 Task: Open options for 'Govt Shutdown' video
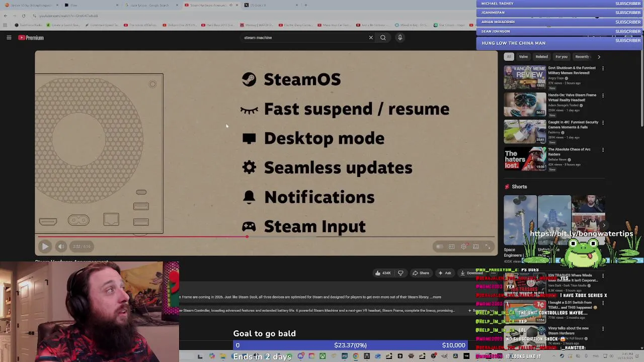point(603,68)
